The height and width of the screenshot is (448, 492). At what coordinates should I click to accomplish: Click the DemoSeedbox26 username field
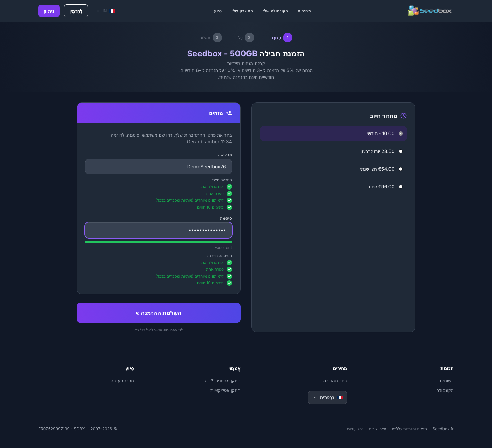[159, 167]
